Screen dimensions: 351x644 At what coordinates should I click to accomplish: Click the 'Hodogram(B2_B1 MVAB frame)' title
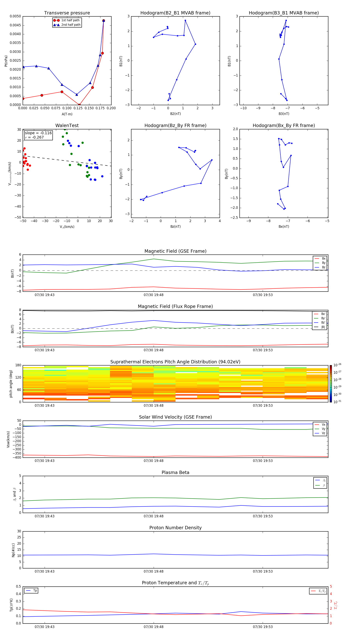pyautogui.click(x=175, y=13)
